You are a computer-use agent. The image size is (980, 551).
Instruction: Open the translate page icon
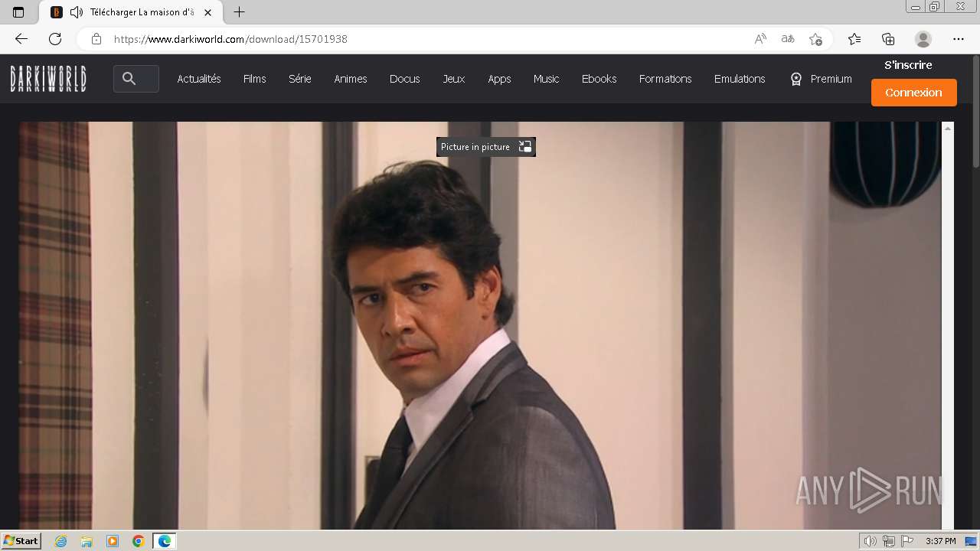[x=788, y=39]
